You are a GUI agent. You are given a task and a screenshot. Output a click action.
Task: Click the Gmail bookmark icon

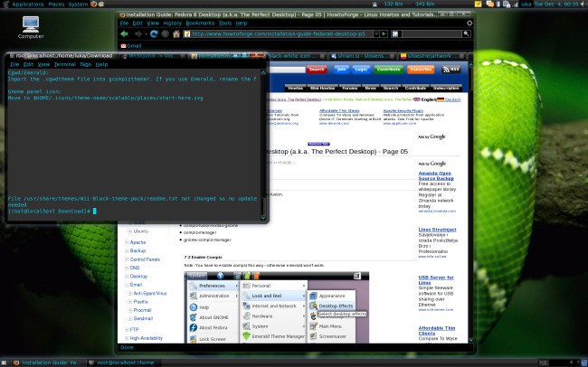[x=125, y=45]
